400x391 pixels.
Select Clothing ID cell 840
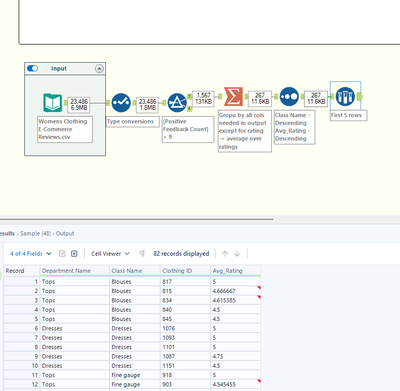[185, 310]
